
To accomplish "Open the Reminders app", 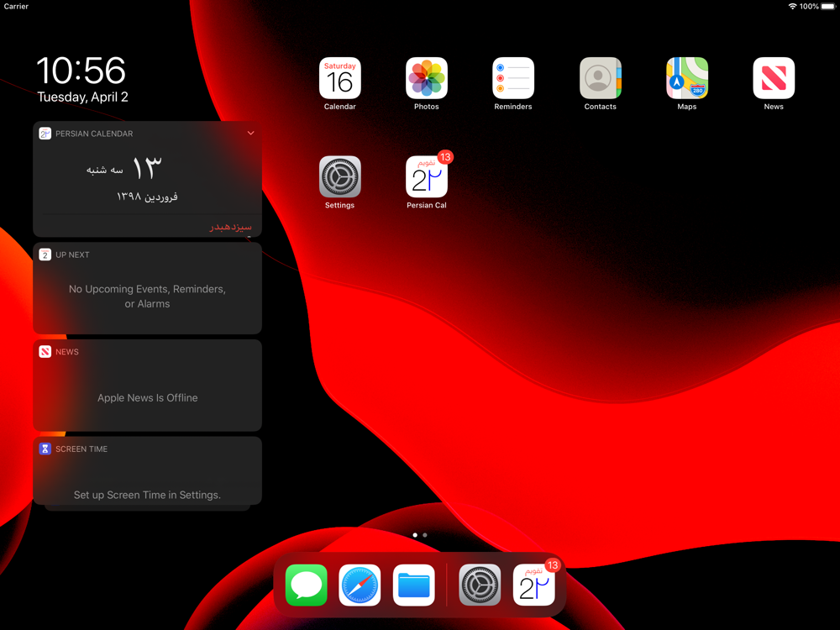I will pyautogui.click(x=513, y=79).
